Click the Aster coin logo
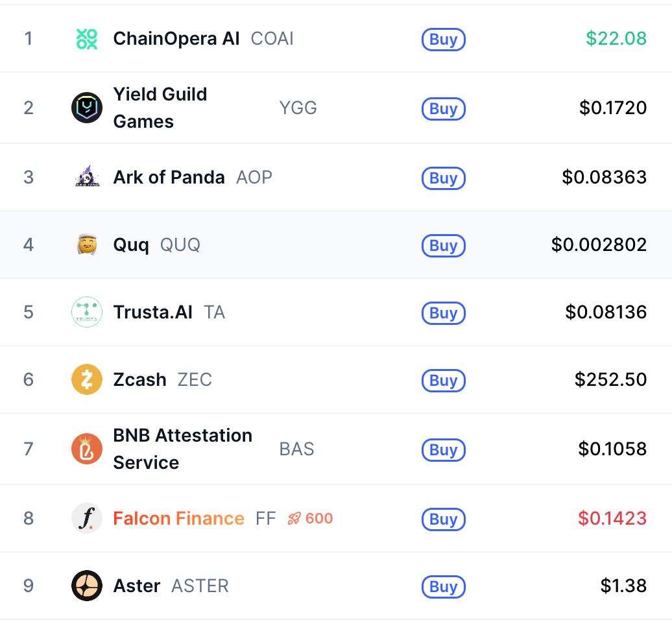 (x=86, y=586)
